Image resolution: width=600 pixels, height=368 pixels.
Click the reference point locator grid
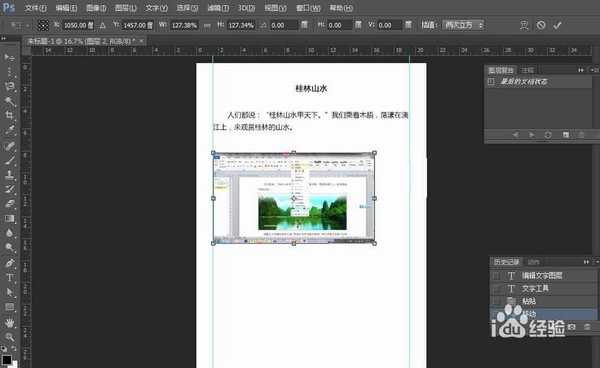(43, 25)
